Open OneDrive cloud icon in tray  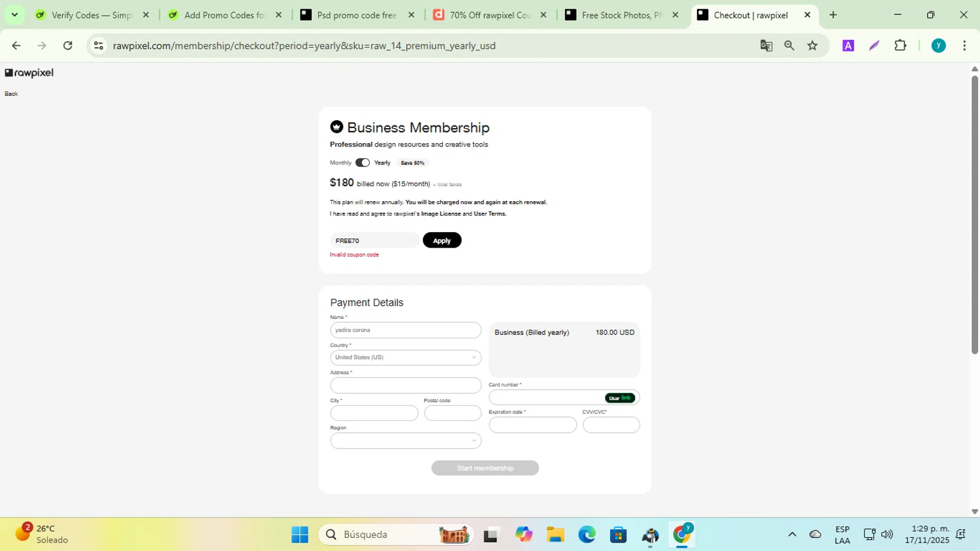pyautogui.click(x=815, y=535)
